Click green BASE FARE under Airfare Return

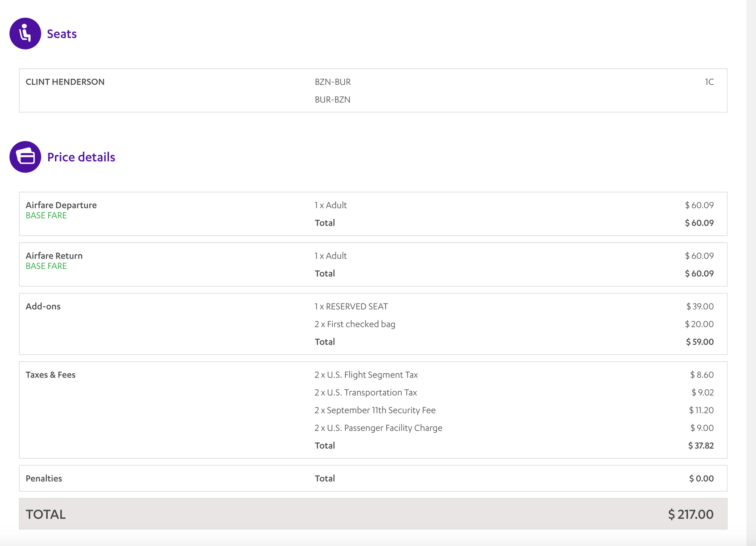pyautogui.click(x=46, y=266)
